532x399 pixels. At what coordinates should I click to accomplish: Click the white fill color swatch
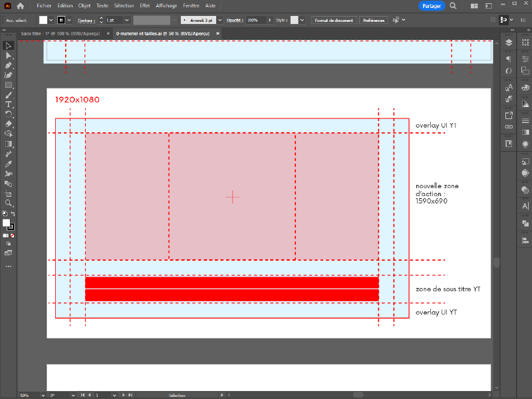click(43, 21)
